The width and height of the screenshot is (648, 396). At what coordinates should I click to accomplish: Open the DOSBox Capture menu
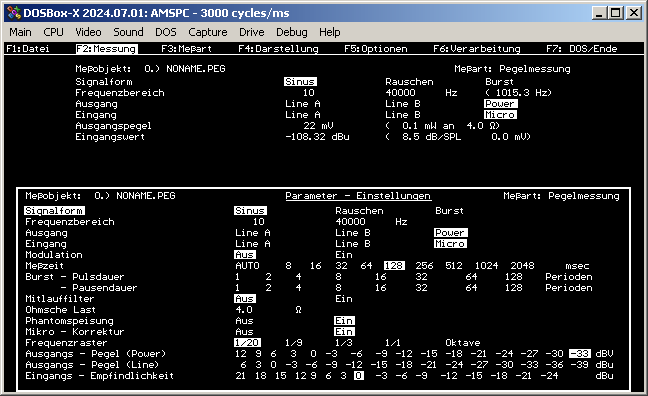click(207, 32)
